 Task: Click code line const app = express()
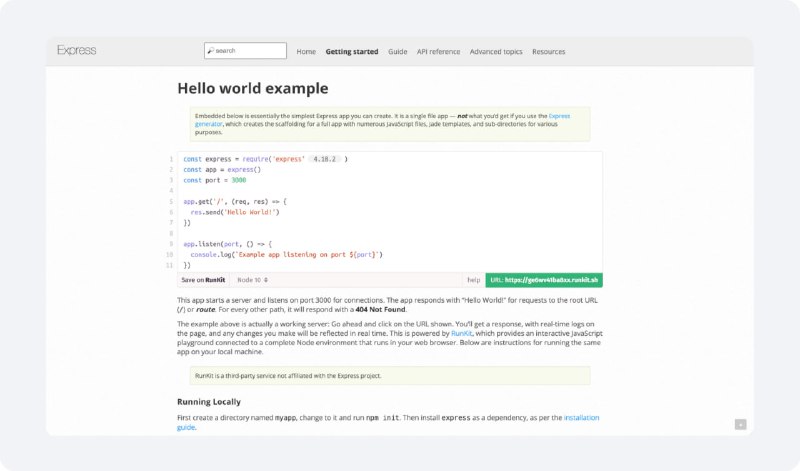point(222,169)
